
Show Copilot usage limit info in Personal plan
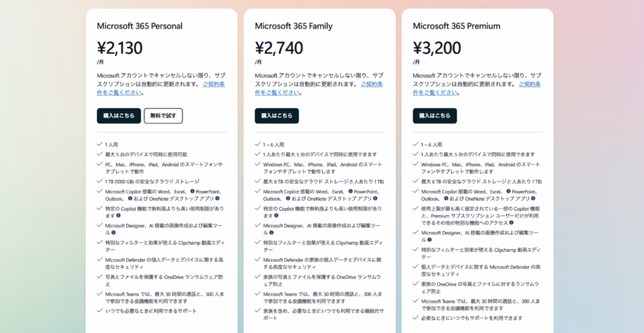click(118, 215)
